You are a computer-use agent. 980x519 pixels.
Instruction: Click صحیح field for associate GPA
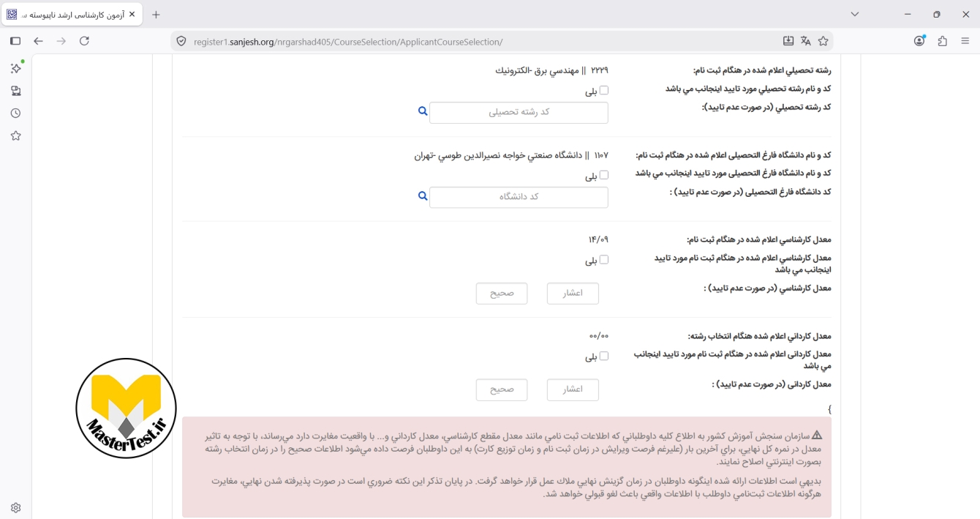(502, 389)
